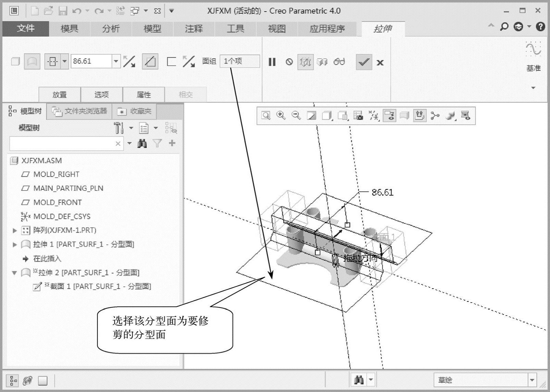Open the 模具 ribbon tab
Screen dimensions: 550x392
tap(69, 29)
